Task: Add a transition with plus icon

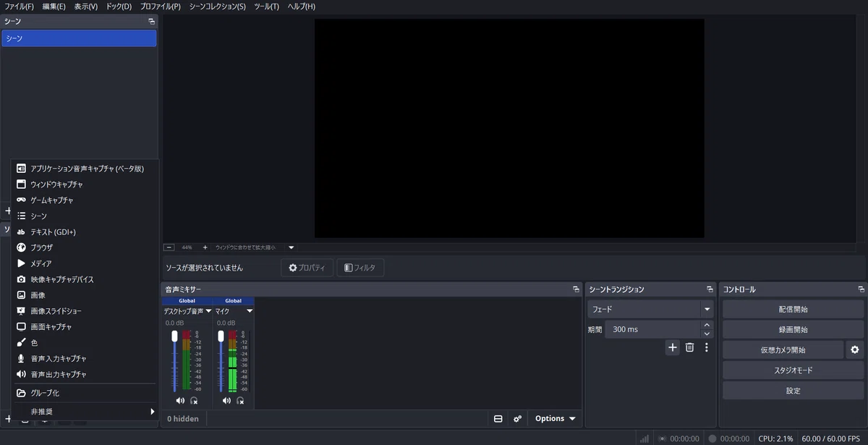Action: pos(673,347)
